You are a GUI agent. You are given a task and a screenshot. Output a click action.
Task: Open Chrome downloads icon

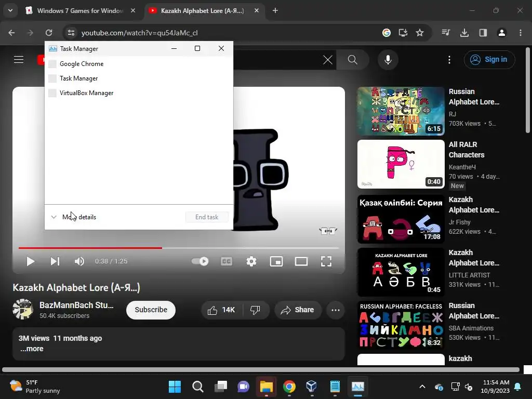pyautogui.click(x=464, y=33)
